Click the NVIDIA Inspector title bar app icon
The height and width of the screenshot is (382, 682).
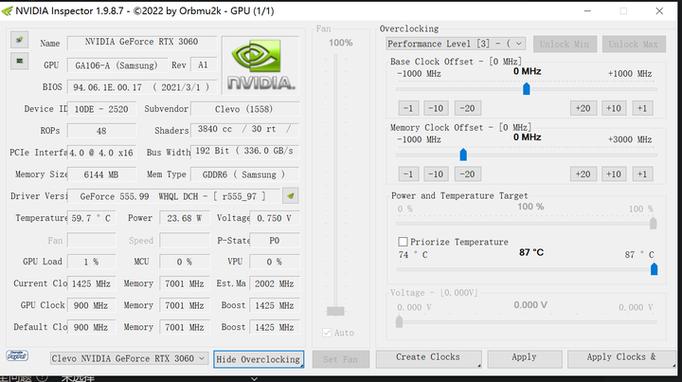(7, 11)
